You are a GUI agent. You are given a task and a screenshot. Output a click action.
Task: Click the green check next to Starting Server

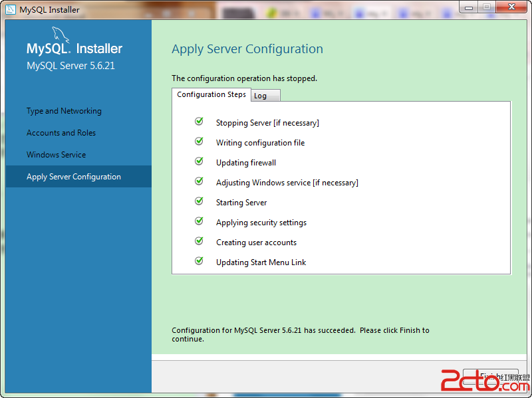(199, 201)
